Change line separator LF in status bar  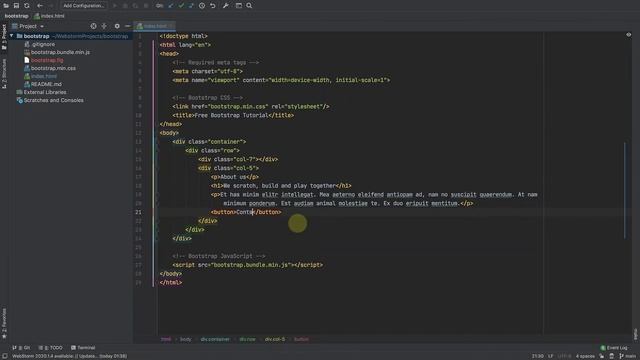pyautogui.click(x=551, y=356)
